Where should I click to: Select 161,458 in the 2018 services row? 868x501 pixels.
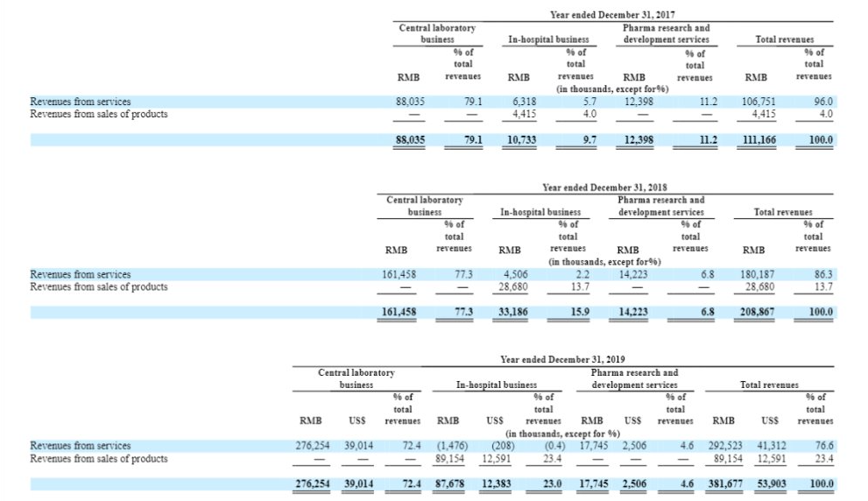399,274
